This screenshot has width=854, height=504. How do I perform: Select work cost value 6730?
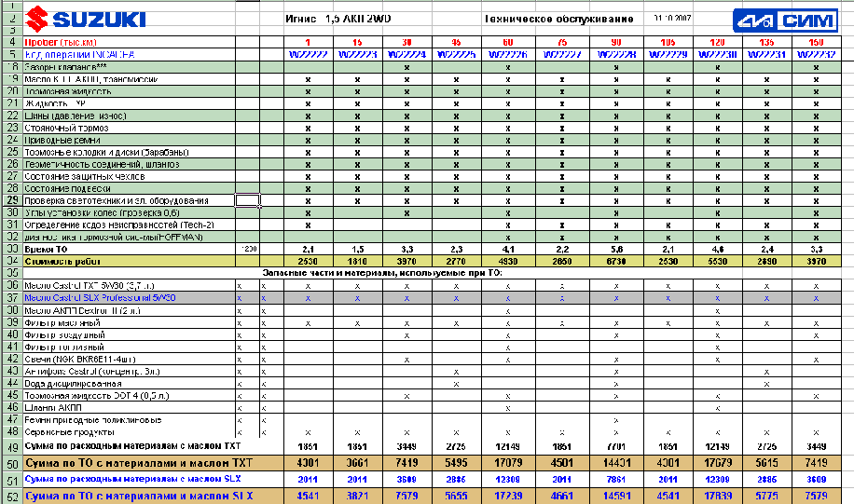coord(616,261)
